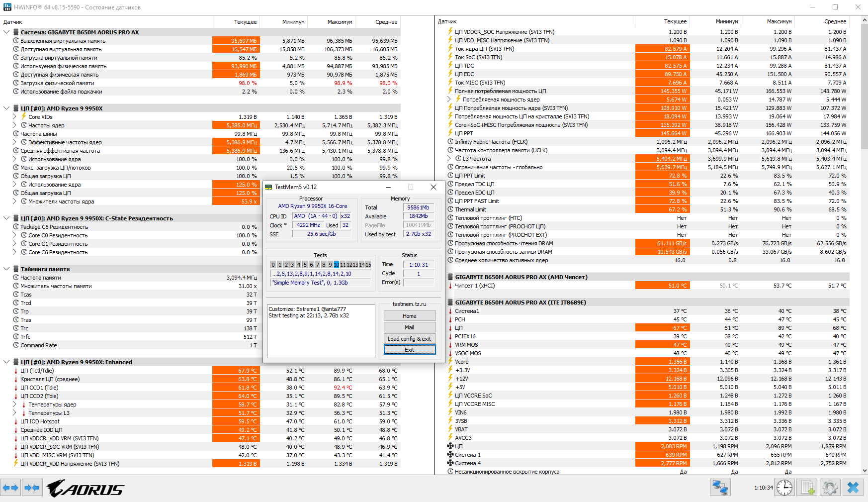Select the Полная потребляемая мощность ЦП row
868x502 pixels.
pos(648,91)
